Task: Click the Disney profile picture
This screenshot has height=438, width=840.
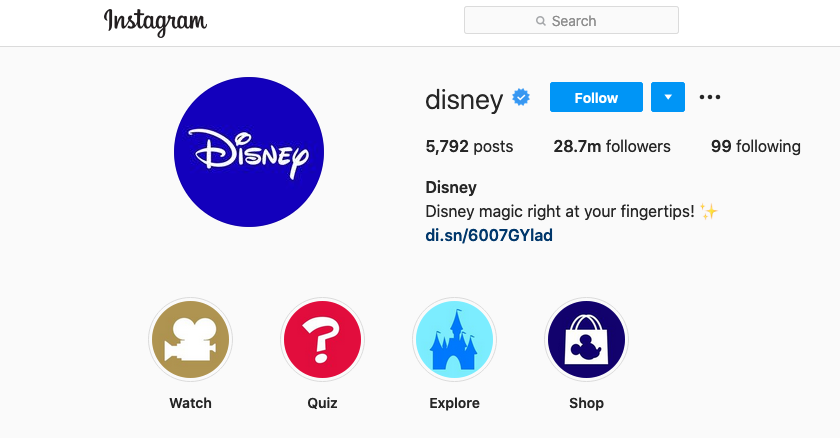Action: point(249,151)
